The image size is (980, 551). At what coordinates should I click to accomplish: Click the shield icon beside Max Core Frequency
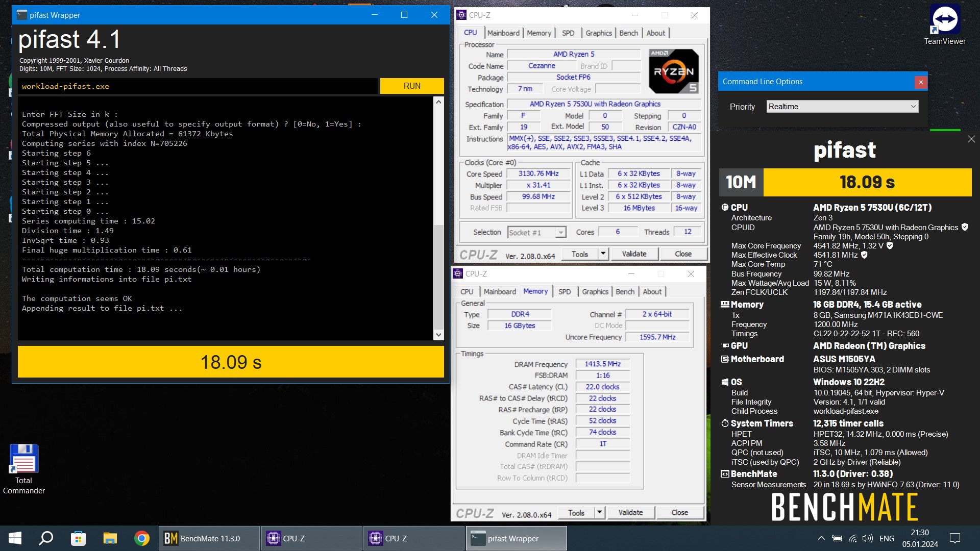click(x=890, y=245)
